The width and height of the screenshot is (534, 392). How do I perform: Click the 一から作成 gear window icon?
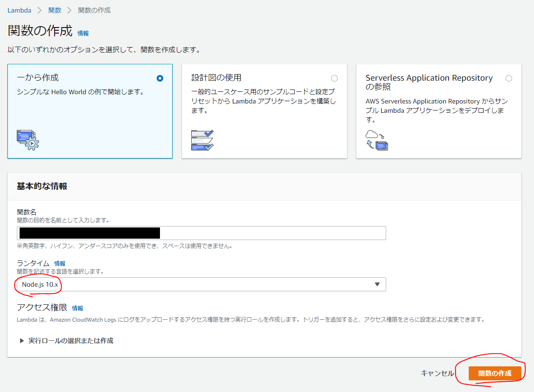pos(28,140)
